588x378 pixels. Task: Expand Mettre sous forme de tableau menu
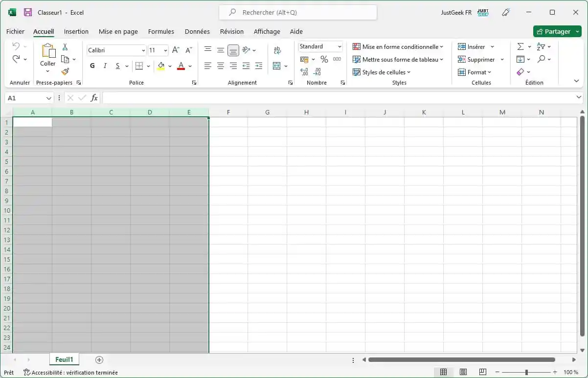398,59
